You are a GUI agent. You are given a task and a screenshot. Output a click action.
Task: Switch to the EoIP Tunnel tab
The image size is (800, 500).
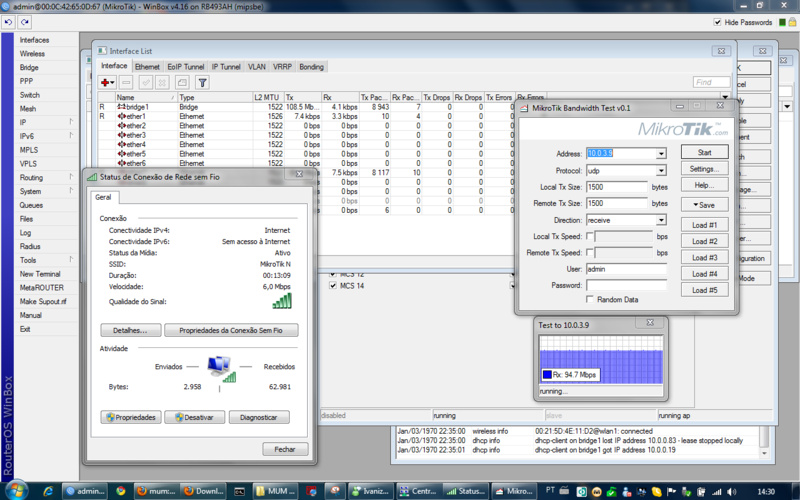click(x=185, y=66)
